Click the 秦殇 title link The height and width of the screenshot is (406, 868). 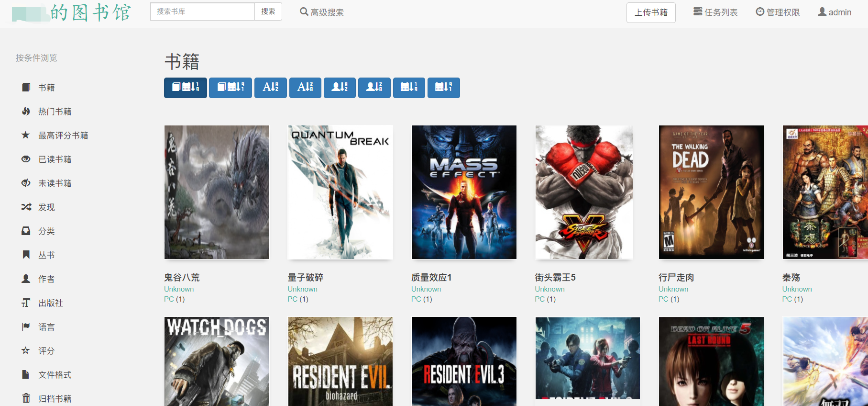pos(791,278)
